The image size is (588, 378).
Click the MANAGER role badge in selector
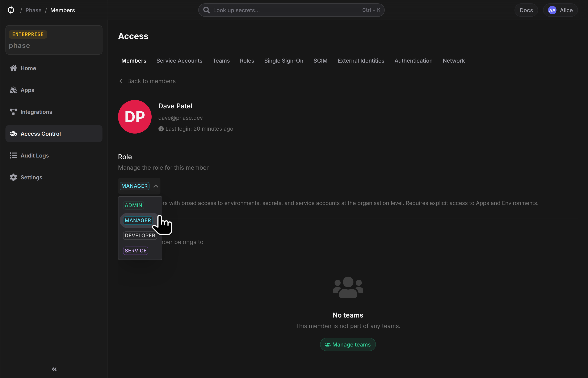coord(134,186)
